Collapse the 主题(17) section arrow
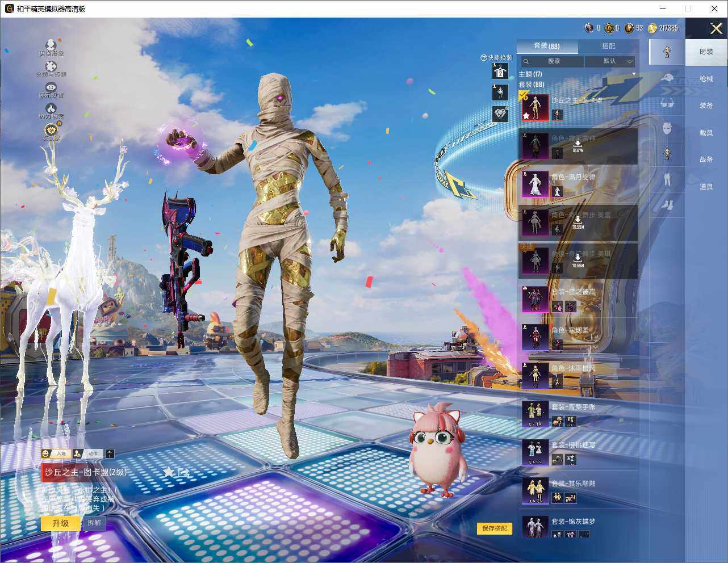This screenshot has width=728, height=563. pyautogui.click(x=634, y=74)
